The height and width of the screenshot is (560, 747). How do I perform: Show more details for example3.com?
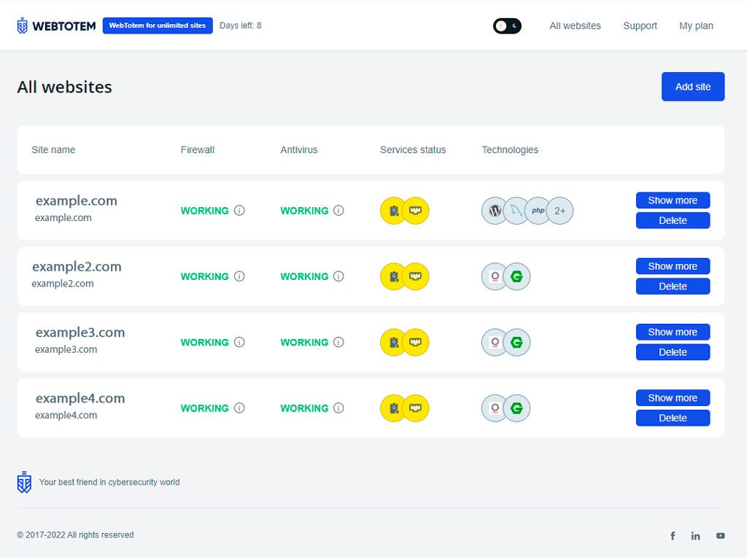coord(673,332)
